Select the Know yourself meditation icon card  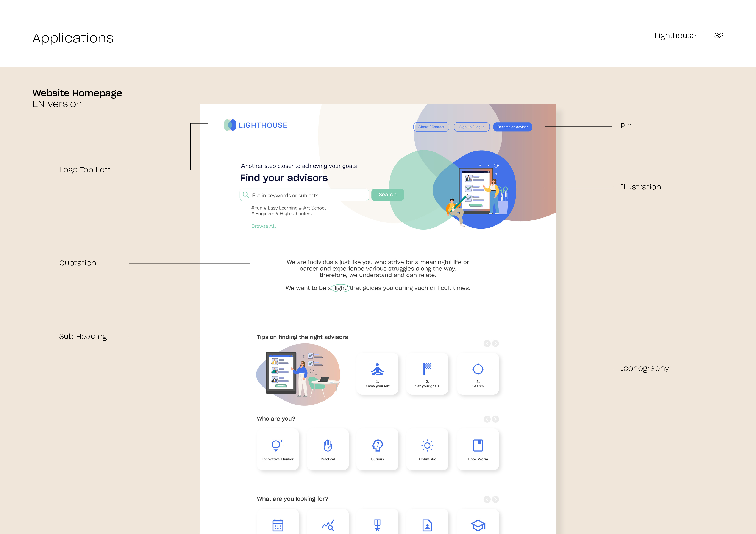point(377,373)
